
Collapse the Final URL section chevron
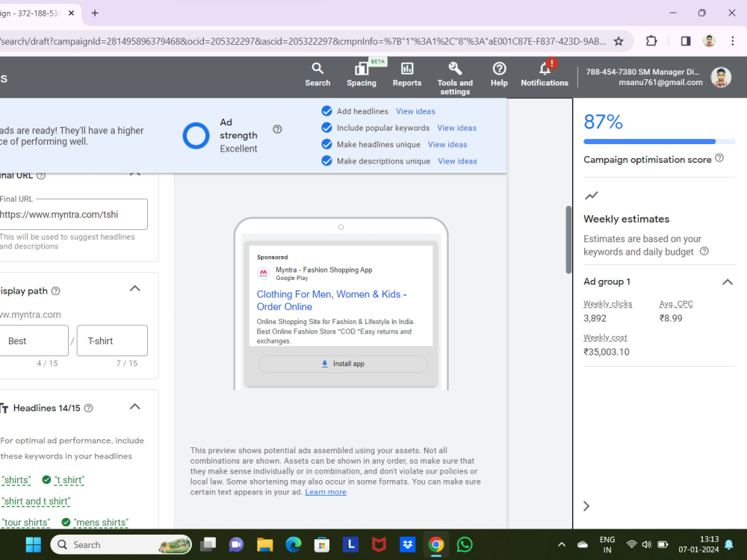coord(135,174)
